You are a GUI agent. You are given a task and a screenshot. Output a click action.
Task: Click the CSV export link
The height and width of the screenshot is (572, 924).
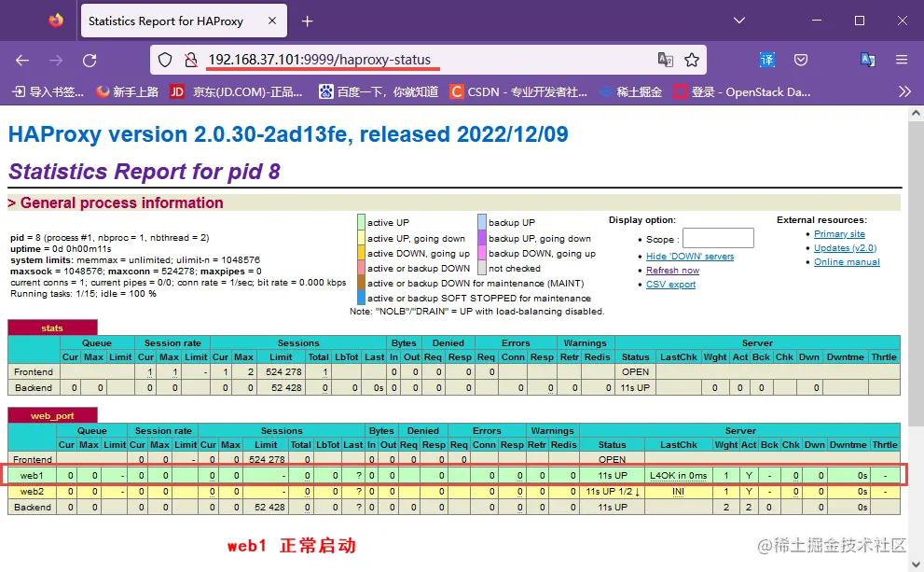tap(669, 284)
